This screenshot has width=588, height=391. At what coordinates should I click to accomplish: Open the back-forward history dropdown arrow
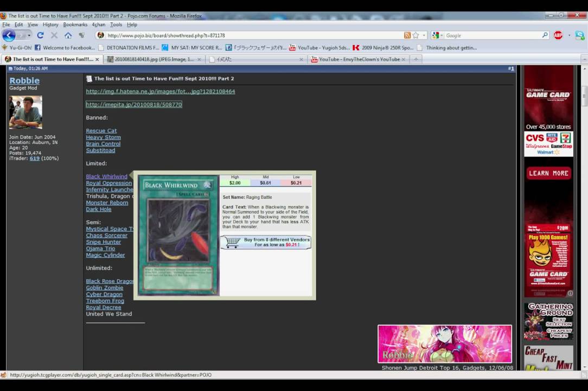click(x=29, y=35)
